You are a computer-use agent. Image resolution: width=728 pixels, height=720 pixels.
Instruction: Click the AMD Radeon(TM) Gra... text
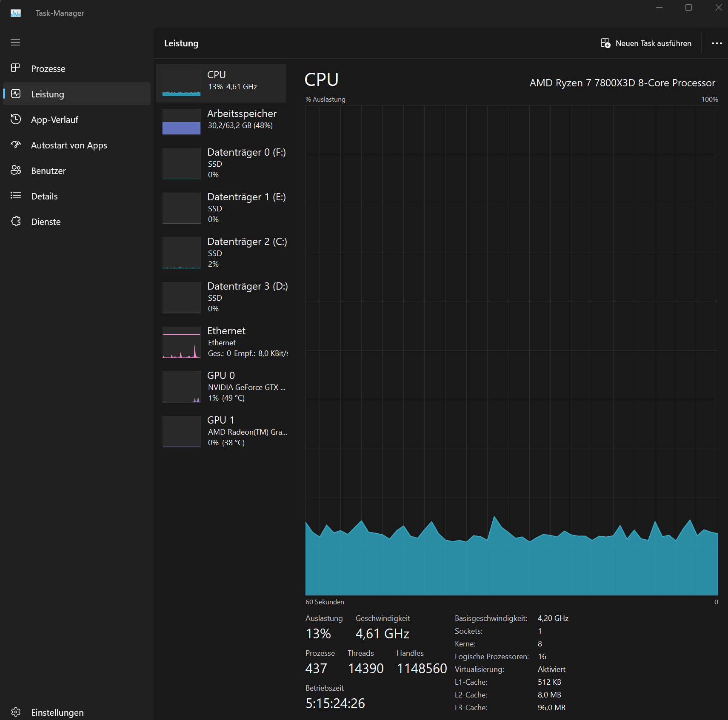(248, 432)
